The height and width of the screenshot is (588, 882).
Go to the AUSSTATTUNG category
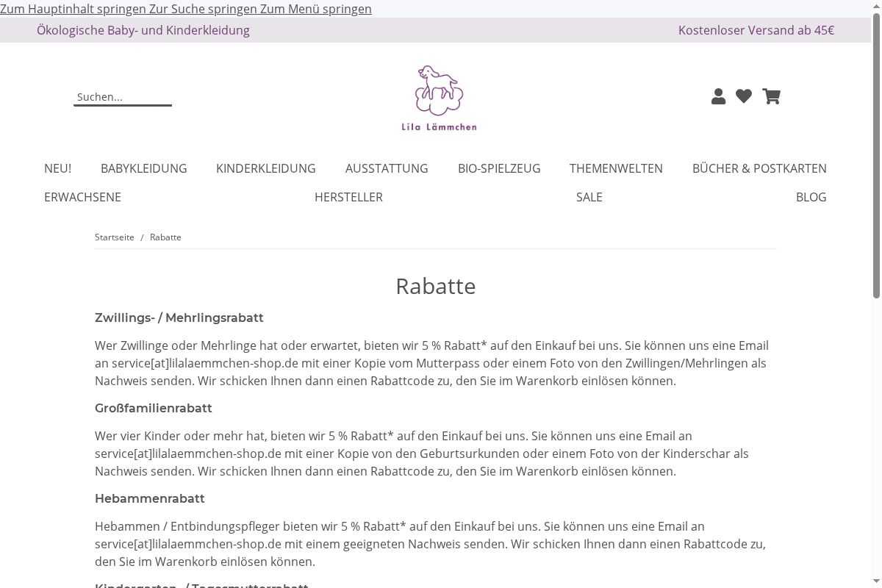(x=387, y=168)
